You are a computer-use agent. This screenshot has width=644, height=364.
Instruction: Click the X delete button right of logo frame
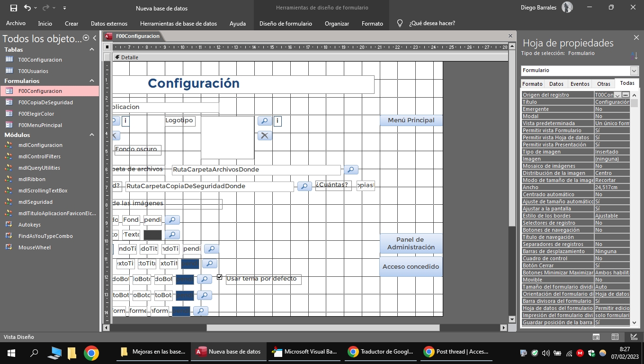pos(265,136)
